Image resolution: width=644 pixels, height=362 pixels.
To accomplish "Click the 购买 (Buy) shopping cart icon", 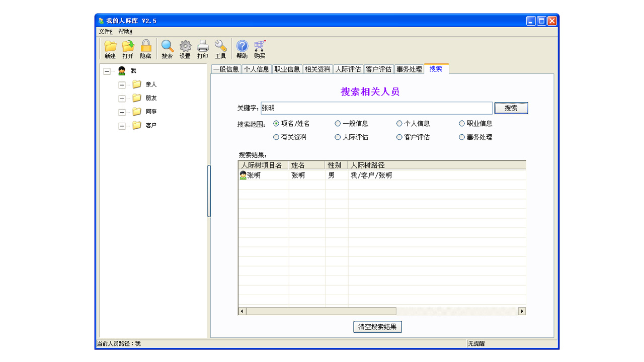I will (x=260, y=47).
